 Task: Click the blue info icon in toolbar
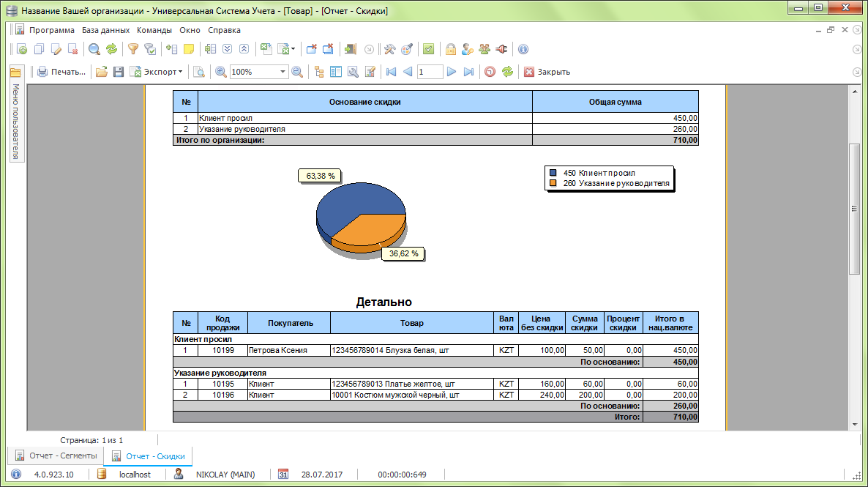[523, 49]
